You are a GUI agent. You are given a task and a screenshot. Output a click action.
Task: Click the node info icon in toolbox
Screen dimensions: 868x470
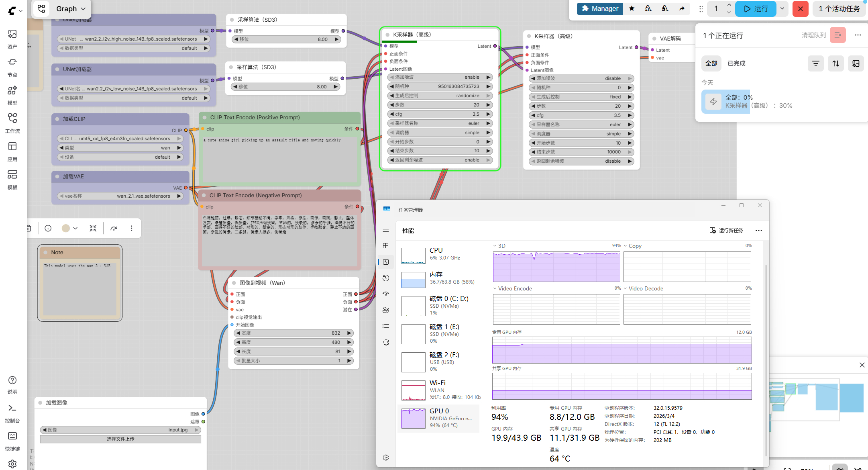(x=48, y=228)
